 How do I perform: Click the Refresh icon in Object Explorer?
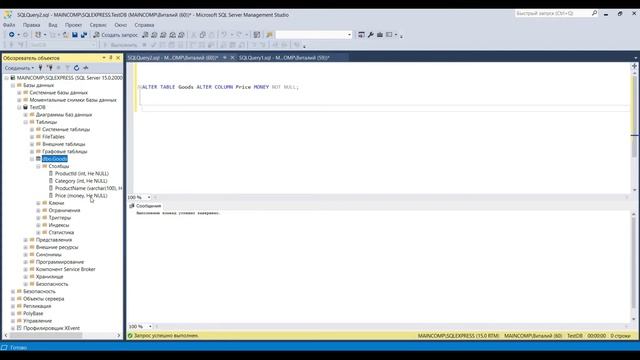point(76,68)
